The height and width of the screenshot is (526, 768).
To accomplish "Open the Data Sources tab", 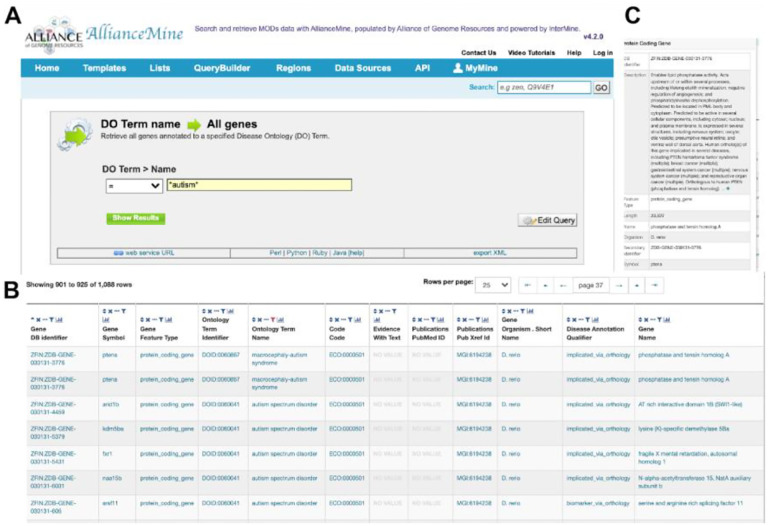I will pos(363,68).
